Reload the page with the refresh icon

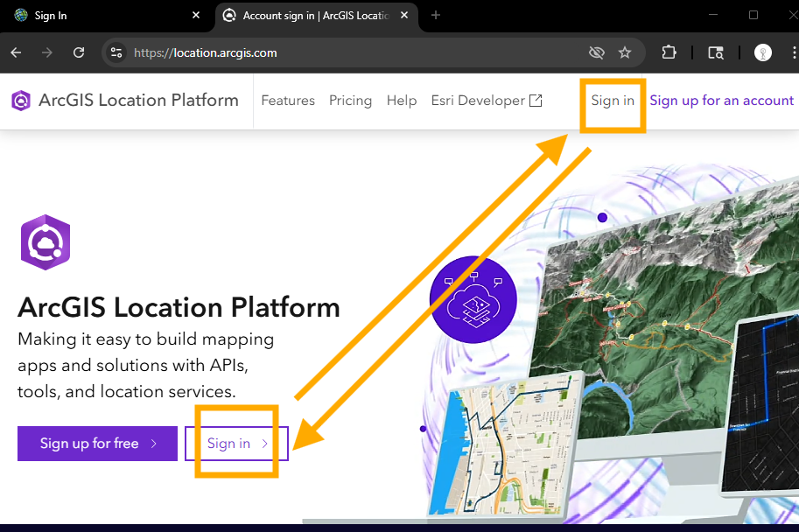[x=79, y=52]
